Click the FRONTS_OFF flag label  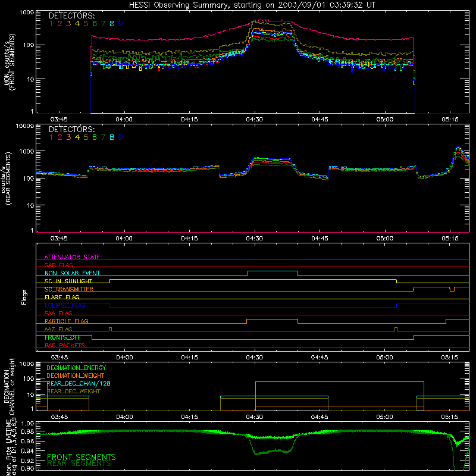[x=62, y=337]
